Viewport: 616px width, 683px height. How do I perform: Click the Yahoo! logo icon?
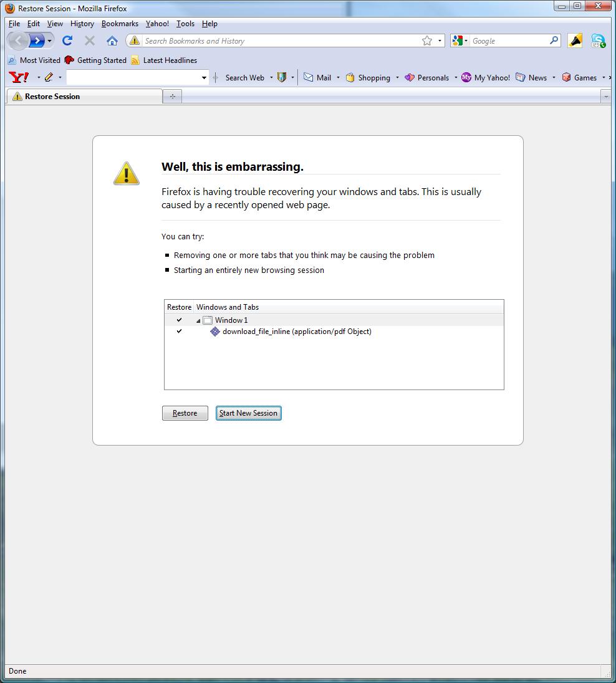(x=19, y=77)
